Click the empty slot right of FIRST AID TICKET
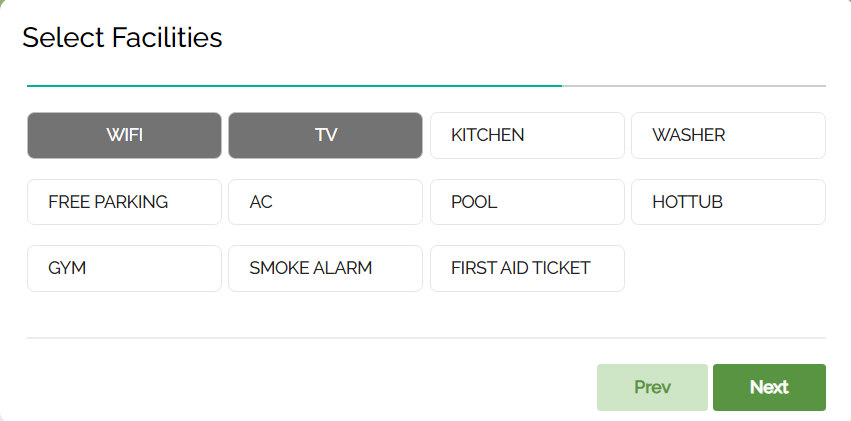This screenshot has height=421, width=851. (728, 268)
